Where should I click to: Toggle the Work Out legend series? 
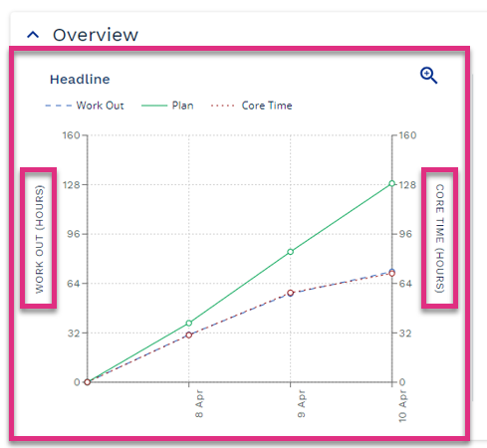click(85, 106)
